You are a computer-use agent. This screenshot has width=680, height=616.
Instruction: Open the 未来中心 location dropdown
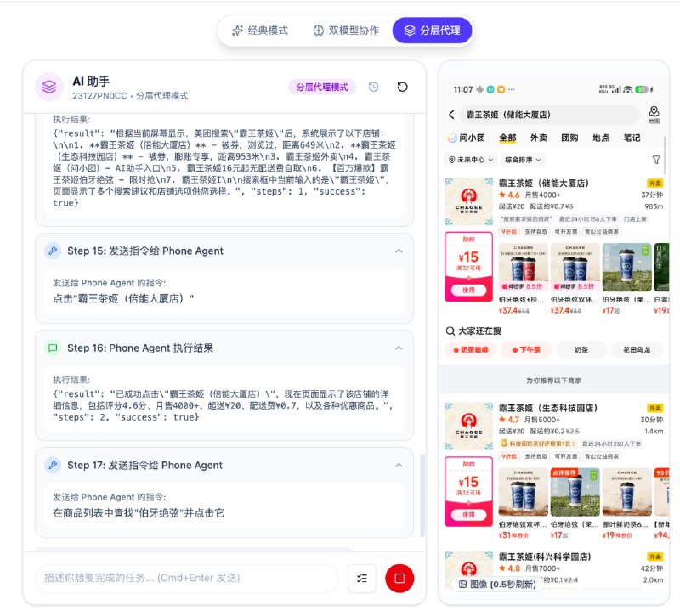pos(470,158)
